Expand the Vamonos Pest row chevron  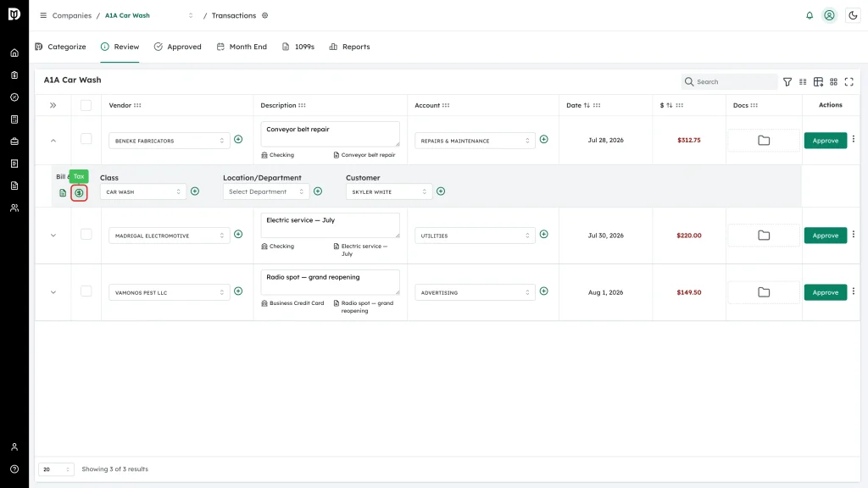(53, 292)
